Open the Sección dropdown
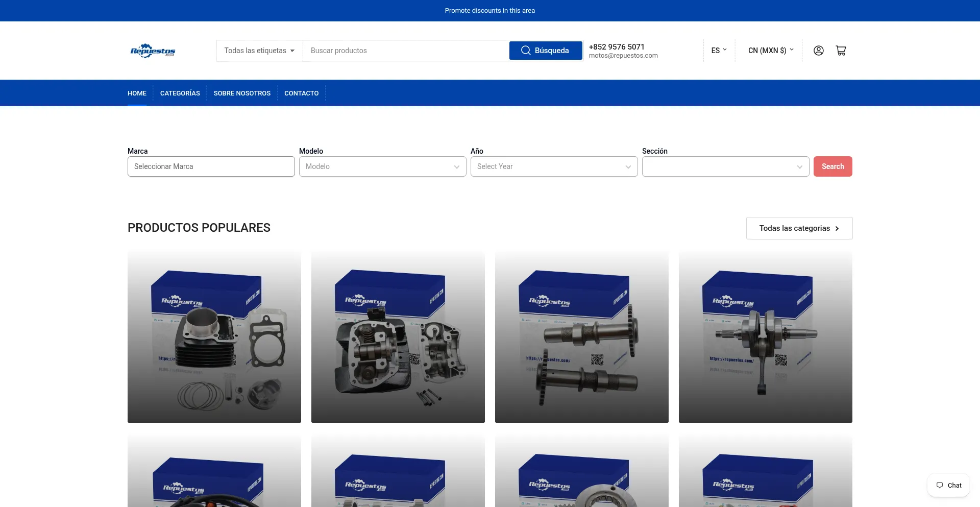 (726, 166)
